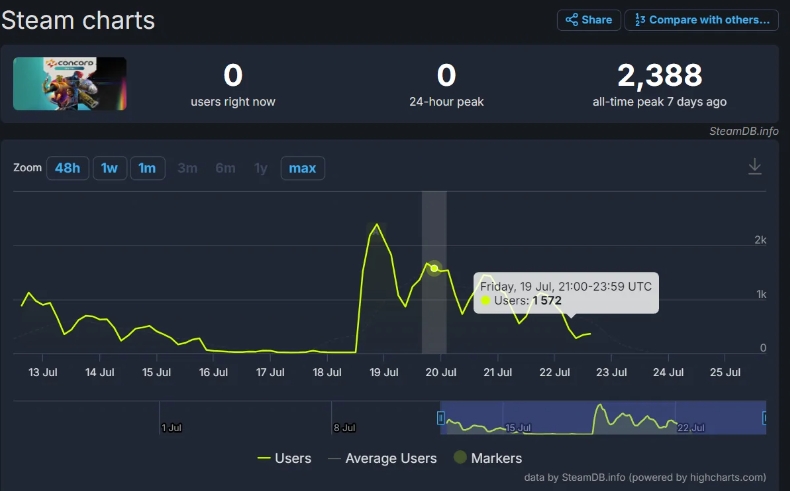
Task: Click the yellow Users line legend swatch
Action: tap(264, 458)
